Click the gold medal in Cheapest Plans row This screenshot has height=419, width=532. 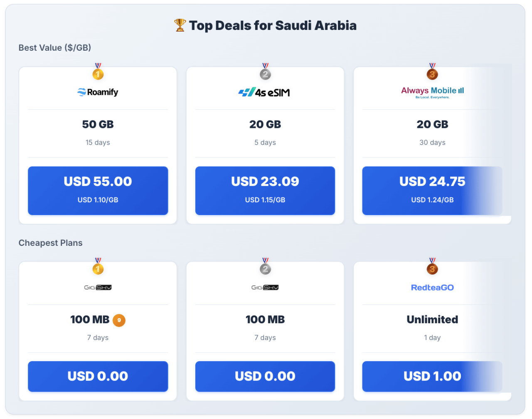(x=98, y=268)
